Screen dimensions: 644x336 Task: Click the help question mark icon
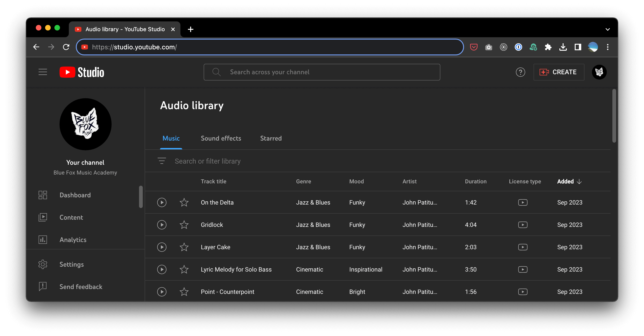click(520, 72)
